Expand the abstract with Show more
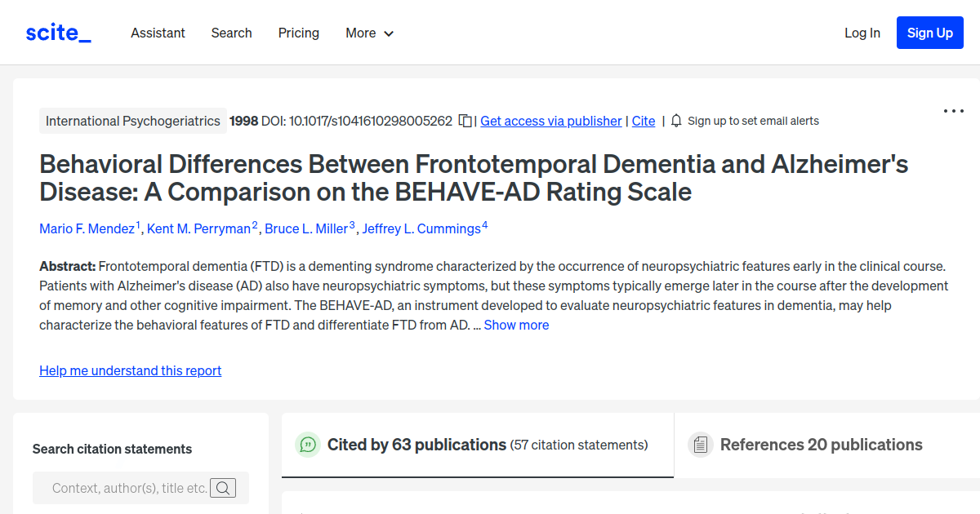The width and height of the screenshot is (980, 514). (x=516, y=325)
